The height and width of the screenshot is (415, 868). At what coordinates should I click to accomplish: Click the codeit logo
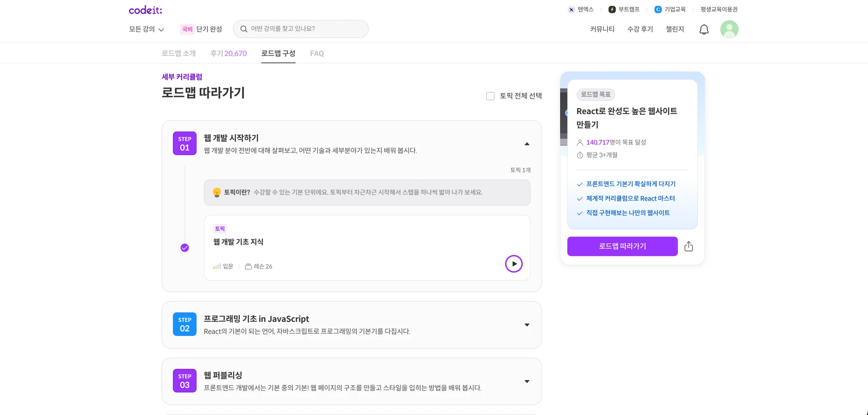[145, 10]
